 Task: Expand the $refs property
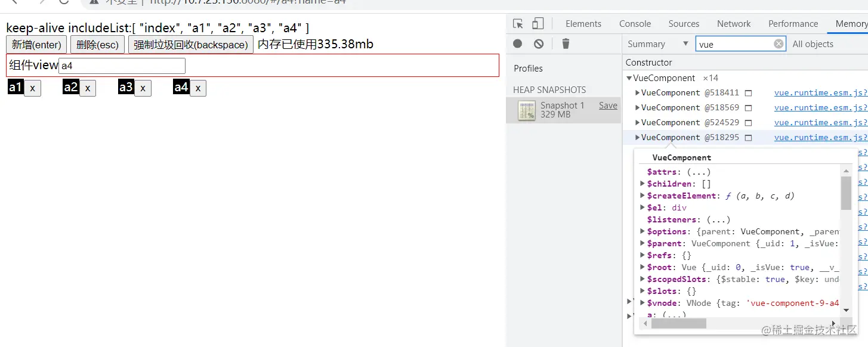642,255
